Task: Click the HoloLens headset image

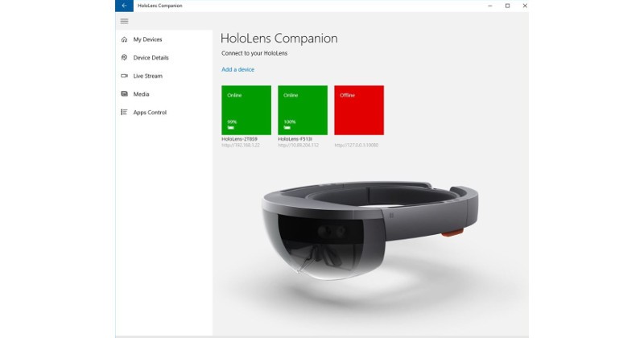Action: 369,230
